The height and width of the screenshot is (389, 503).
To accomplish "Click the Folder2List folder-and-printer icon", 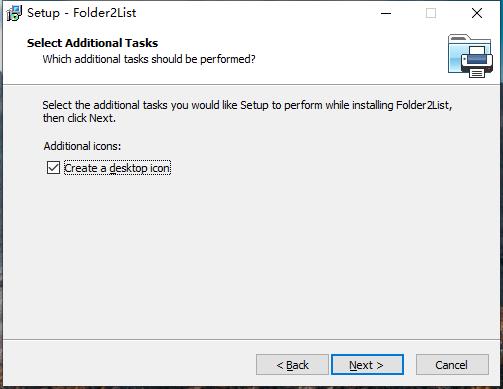I will 470,56.
